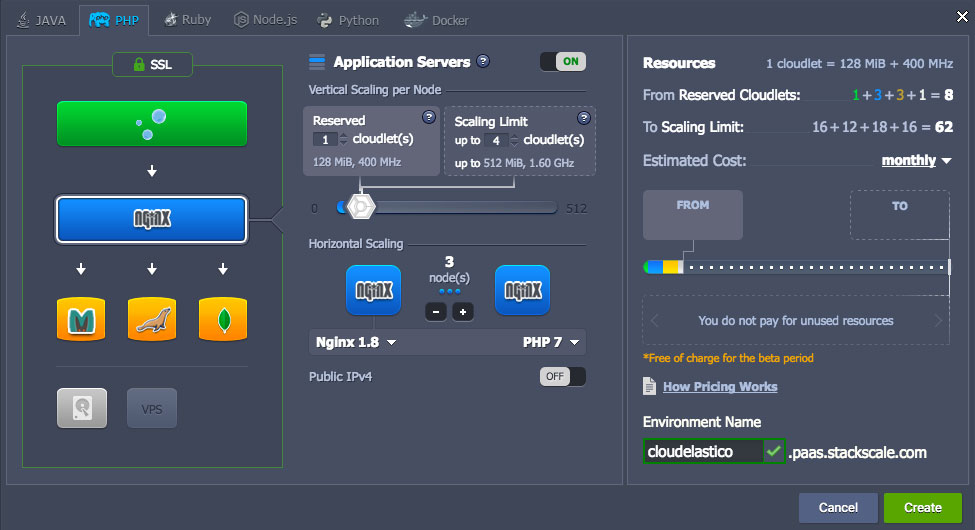
Task: Open the Ruby tab
Action: click(187, 20)
